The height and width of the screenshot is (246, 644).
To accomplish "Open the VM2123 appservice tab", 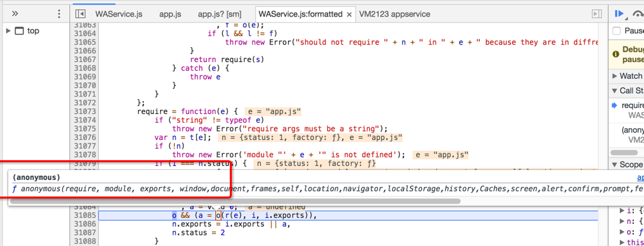I will point(395,14).
